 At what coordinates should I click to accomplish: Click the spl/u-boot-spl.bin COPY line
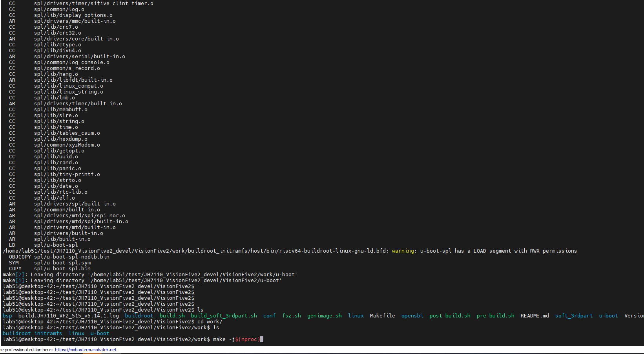(62, 268)
